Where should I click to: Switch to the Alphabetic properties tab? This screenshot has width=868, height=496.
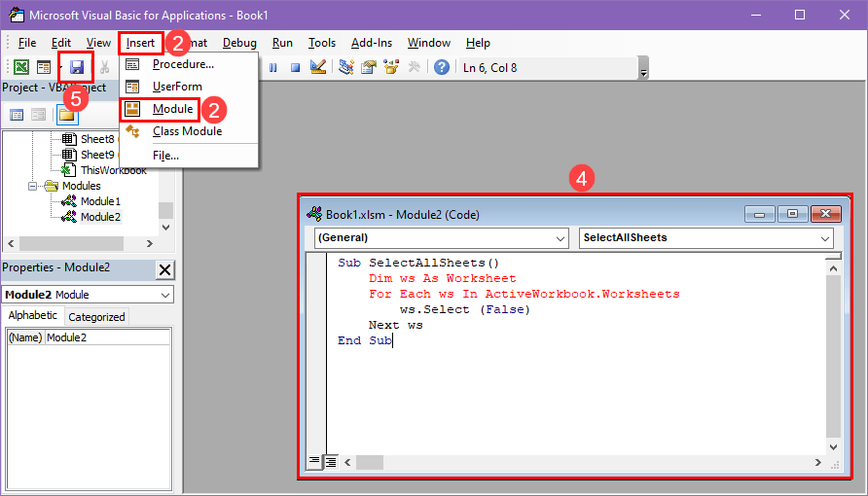33,315
